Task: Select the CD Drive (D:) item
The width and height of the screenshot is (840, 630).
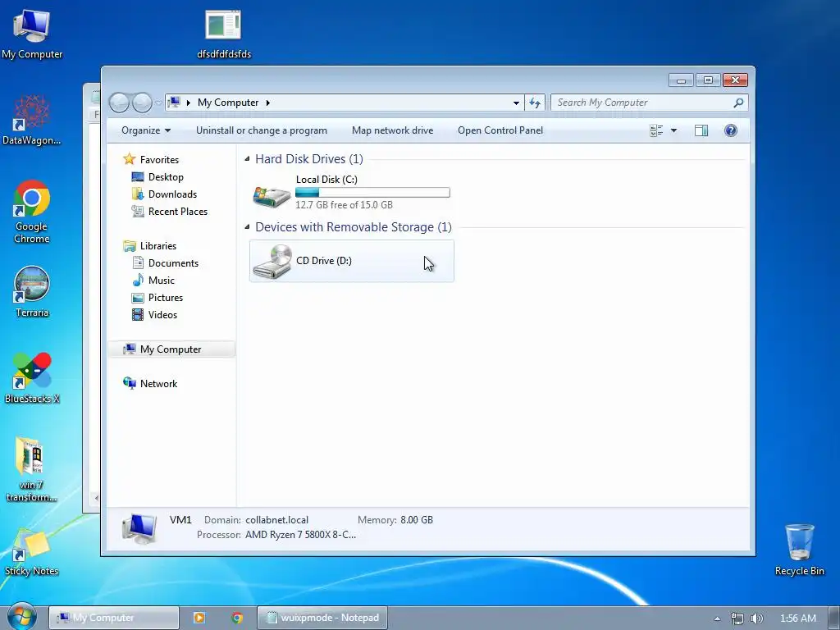Action: (x=351, y=261)
